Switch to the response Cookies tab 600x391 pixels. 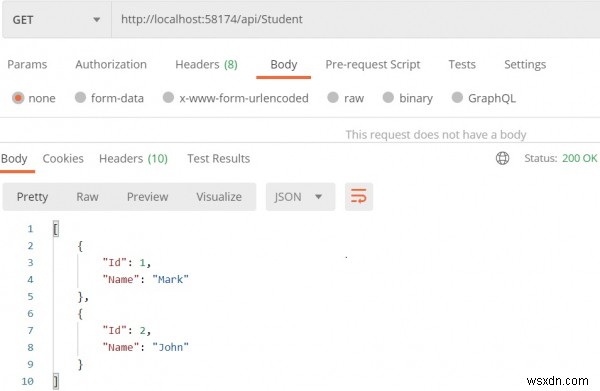pos(63,158)
